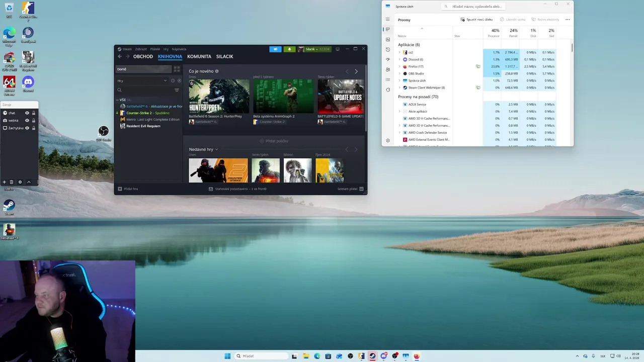Open Nápověda menu in Steam
This screenshot has height=362, width=644.
[x=179, y=49]
